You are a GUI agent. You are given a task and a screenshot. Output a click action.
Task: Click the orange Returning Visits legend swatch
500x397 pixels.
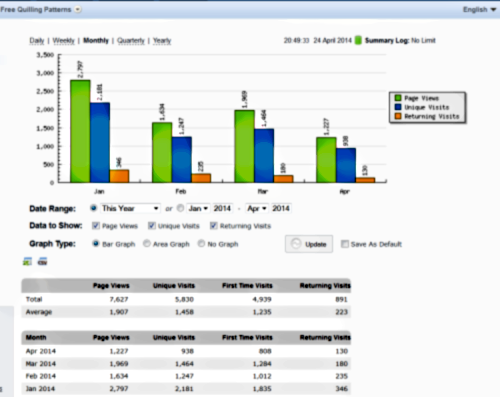tap(398, 116)
